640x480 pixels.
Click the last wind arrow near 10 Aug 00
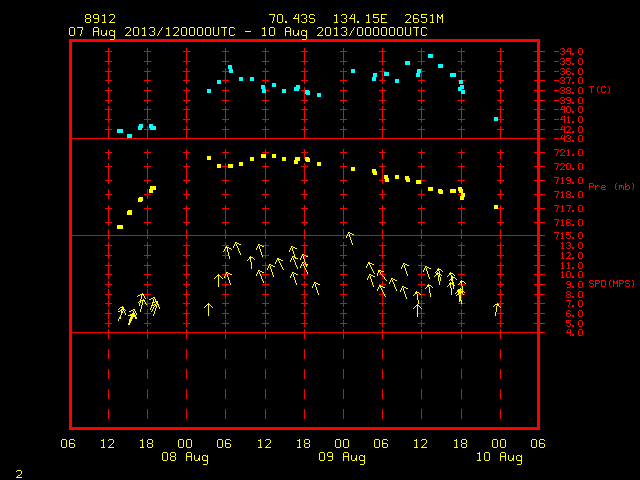click(x=497, y=309)
